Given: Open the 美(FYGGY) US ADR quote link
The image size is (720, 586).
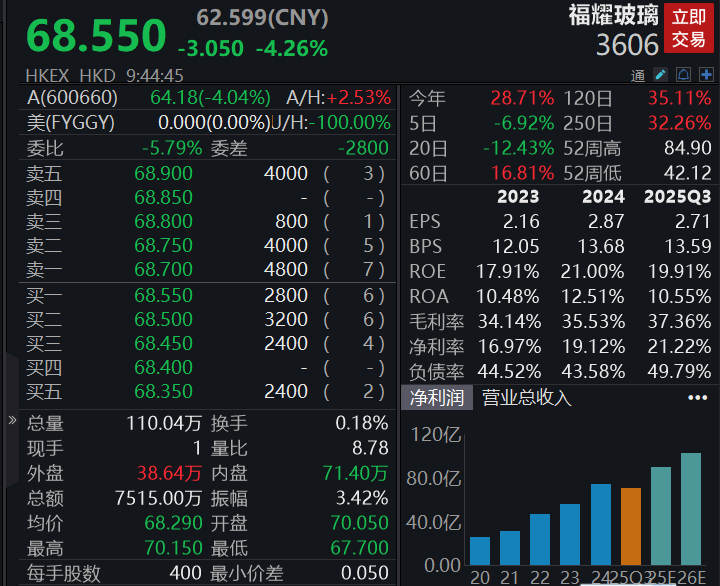Looking at the screenshot, I should (70, 123).
